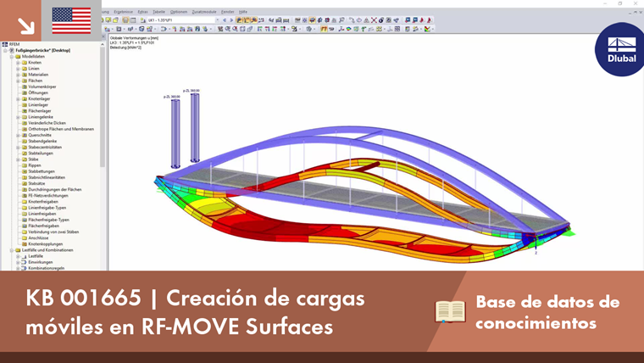Click the Globale Verformungen u [mm] label
Screen dimensions: 644x363
(134, 38)
